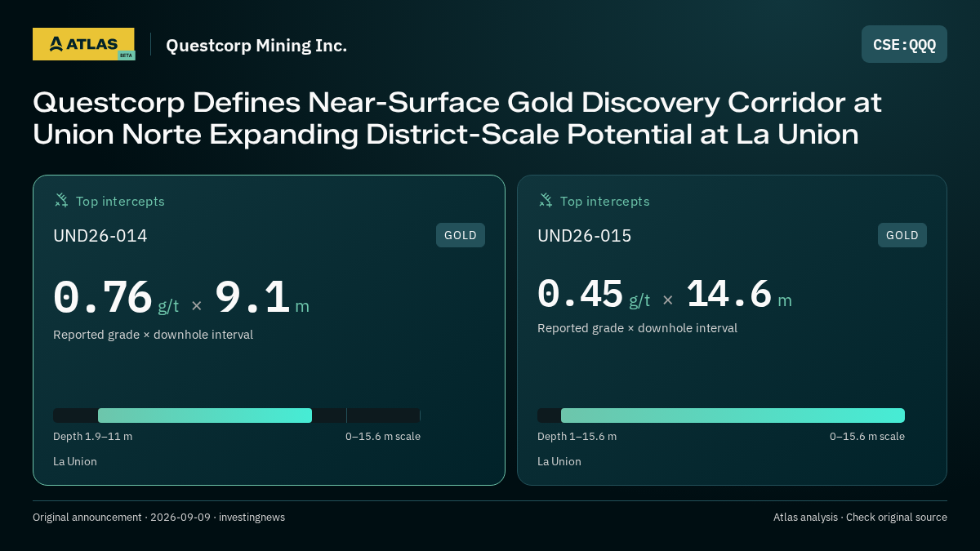This screenshot has width=980, height=551.
Task: Select the Questcorp Mining Inc. company name
Action: (256, 46)
